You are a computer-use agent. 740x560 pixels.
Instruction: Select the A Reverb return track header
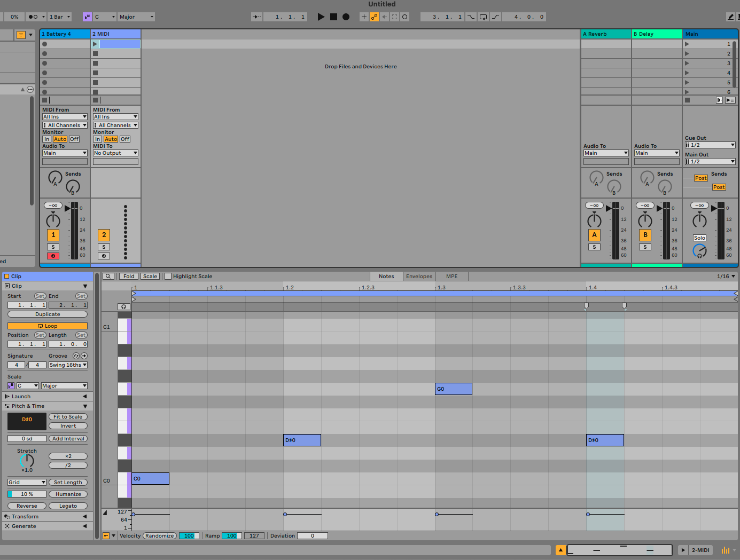[605, 34]
